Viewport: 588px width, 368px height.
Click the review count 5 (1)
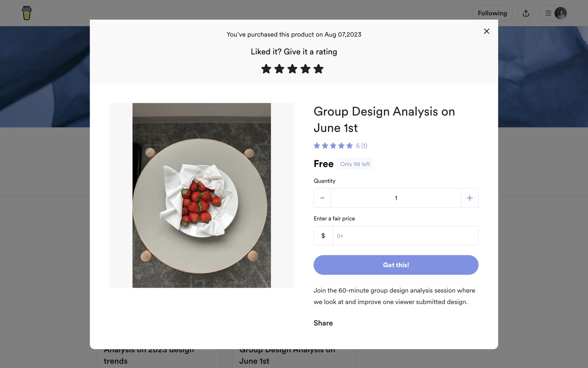click(362, 146)
